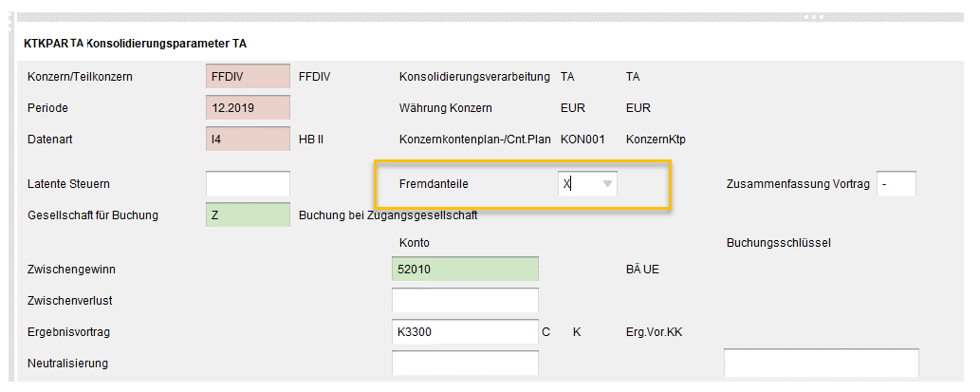Click the Konto column heading
This screenshot has height=392, width=980.
point(415,243)
